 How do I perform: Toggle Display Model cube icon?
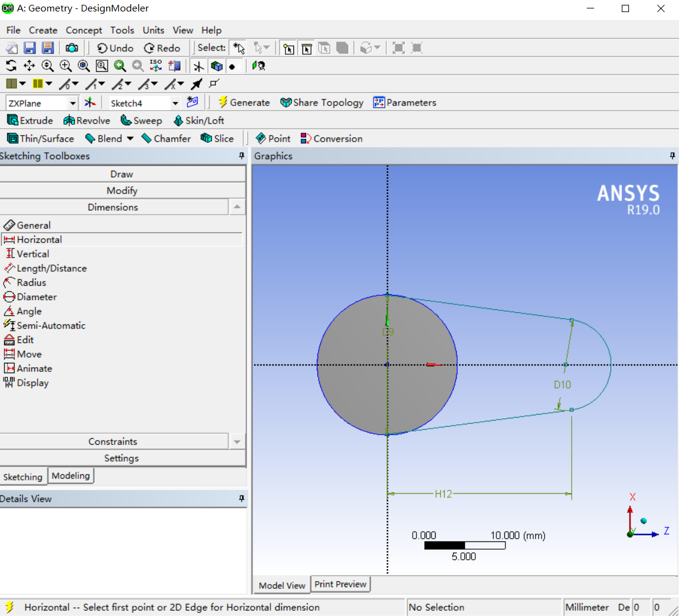tap(217, 66)
